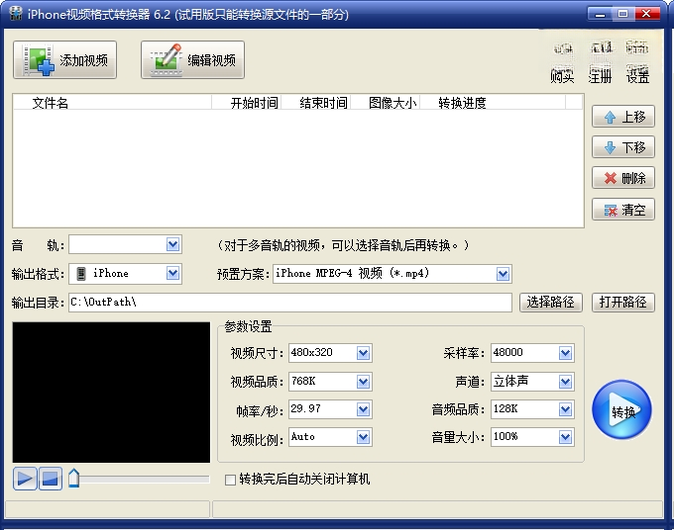Click the 结束时间 column header
Screen dimensions: 674x530
click(316, 103)
